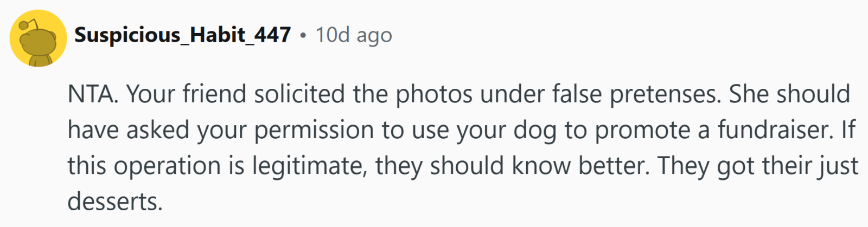Open the yellow Snoo avatar profile picture
The width and height of the screenshot is (868, 227).
(38, 38)
